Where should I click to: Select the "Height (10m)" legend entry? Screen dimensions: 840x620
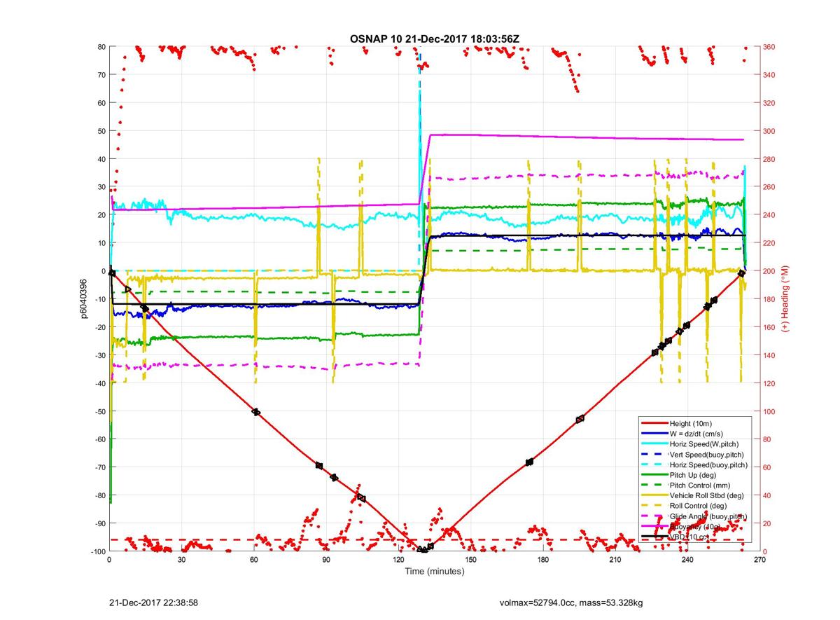point(692,424)
